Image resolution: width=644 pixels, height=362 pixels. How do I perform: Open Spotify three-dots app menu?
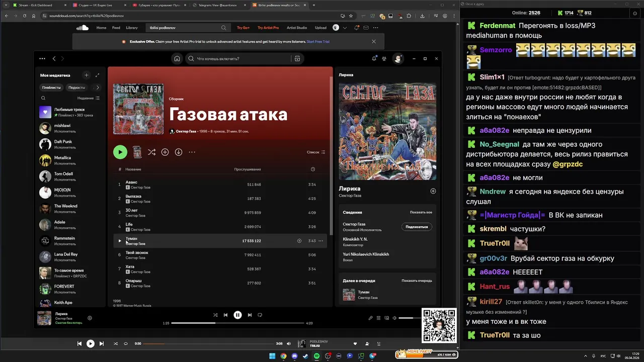click(x=42, y=58)
